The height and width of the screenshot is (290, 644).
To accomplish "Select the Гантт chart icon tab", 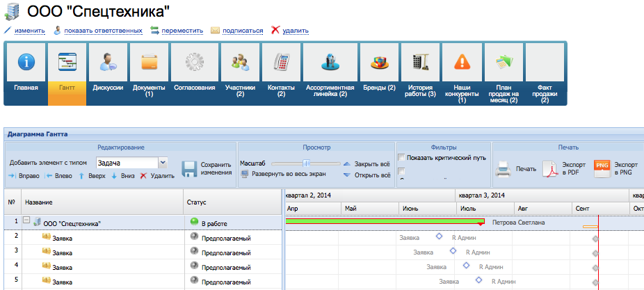I will coord(67,63).
